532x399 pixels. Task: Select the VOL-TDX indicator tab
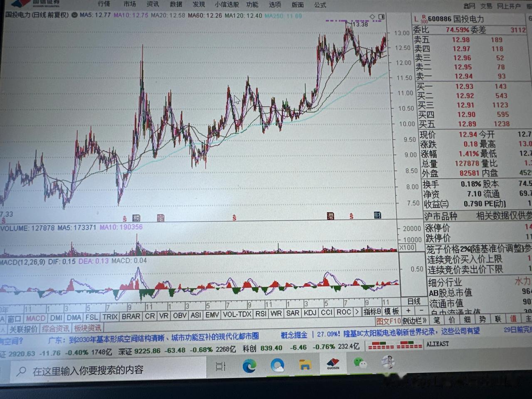coord(237,314)
